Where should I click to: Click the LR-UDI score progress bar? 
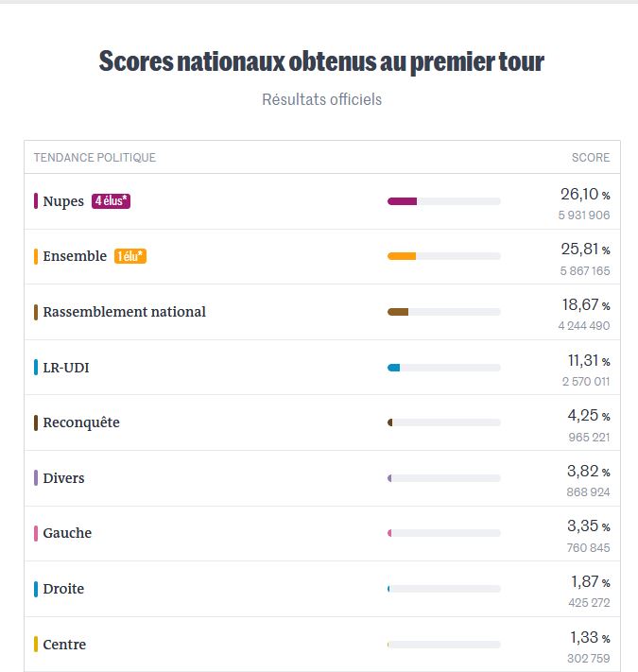(443, 367)
